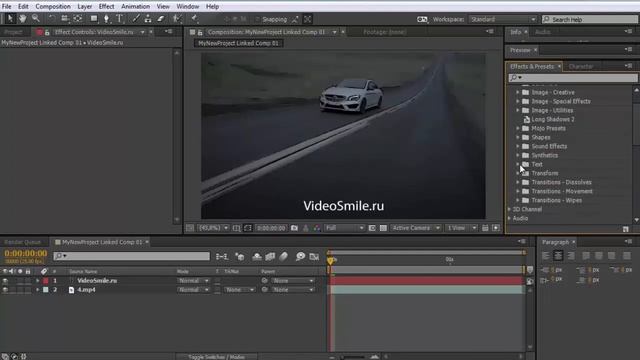Expand the Audio effects category
This screenshot has width=640, height=360.
509,218
